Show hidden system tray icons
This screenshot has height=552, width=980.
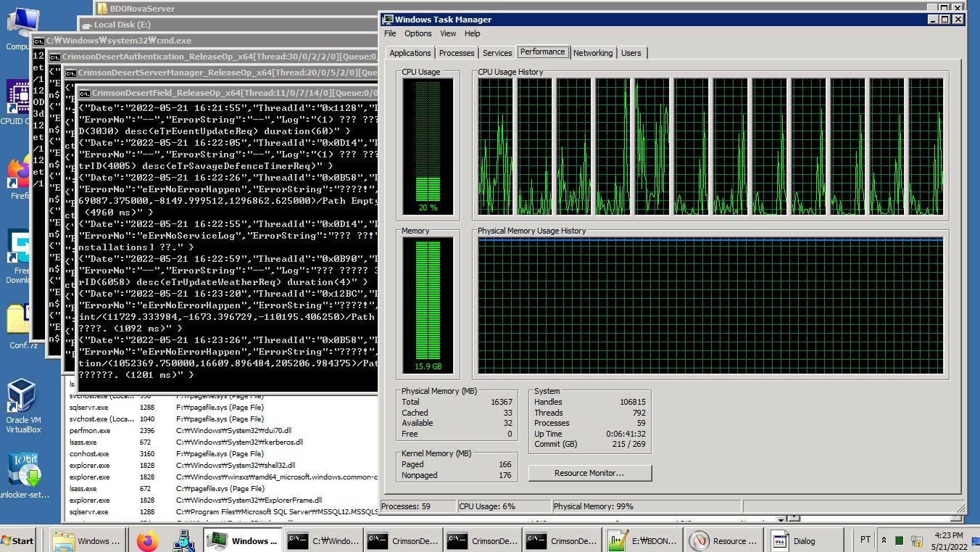884,540
